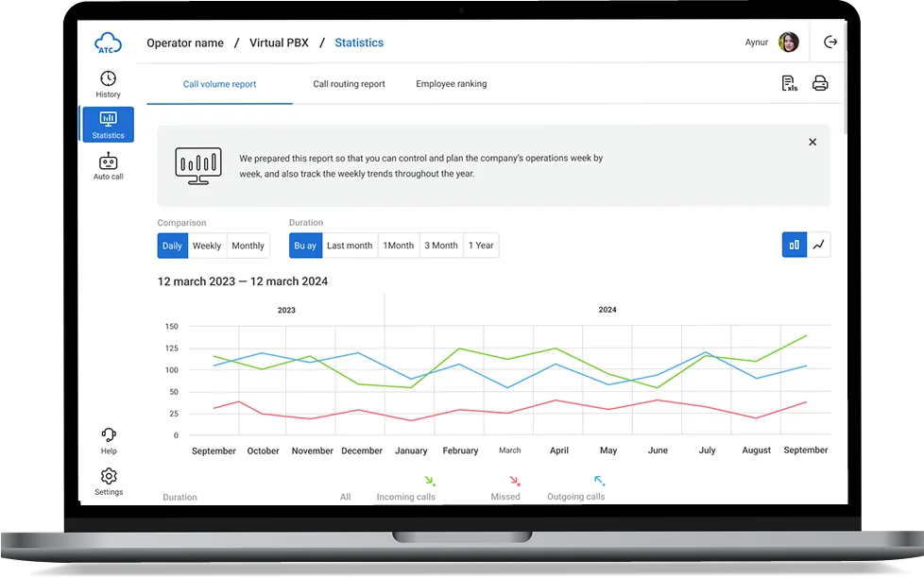
Task: Open the History section in sidebar
Action: (x=108, y=84)
